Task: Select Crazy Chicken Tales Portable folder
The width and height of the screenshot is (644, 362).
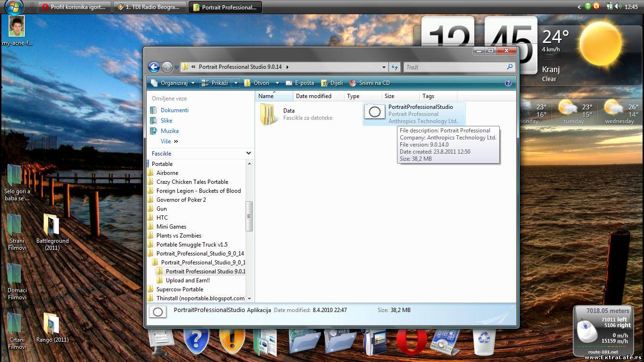Action: 192,182
